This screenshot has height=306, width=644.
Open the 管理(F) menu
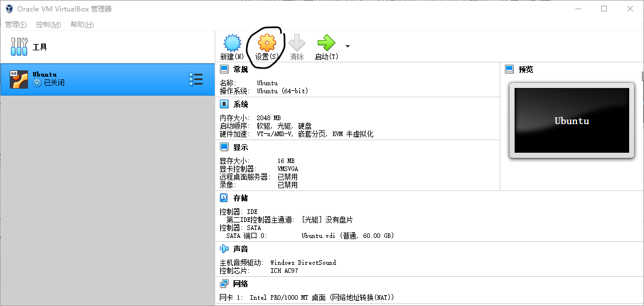tap(15, 25)
